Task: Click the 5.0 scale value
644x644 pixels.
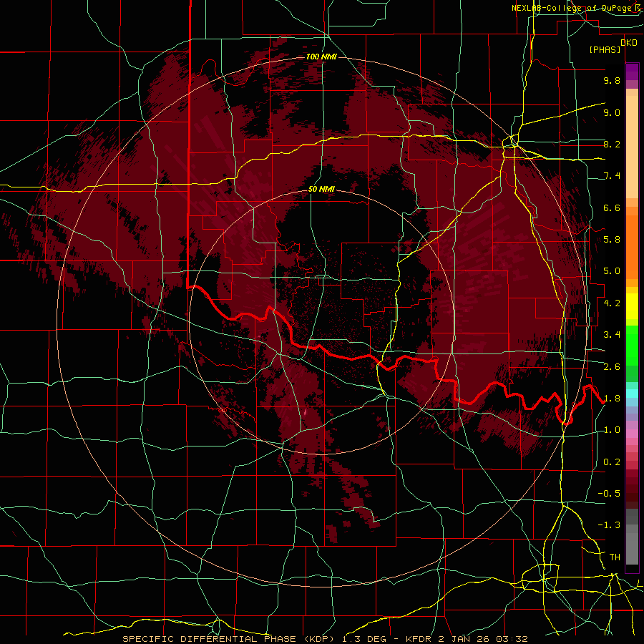Action: pyautogui.click(x=612, y=271)
